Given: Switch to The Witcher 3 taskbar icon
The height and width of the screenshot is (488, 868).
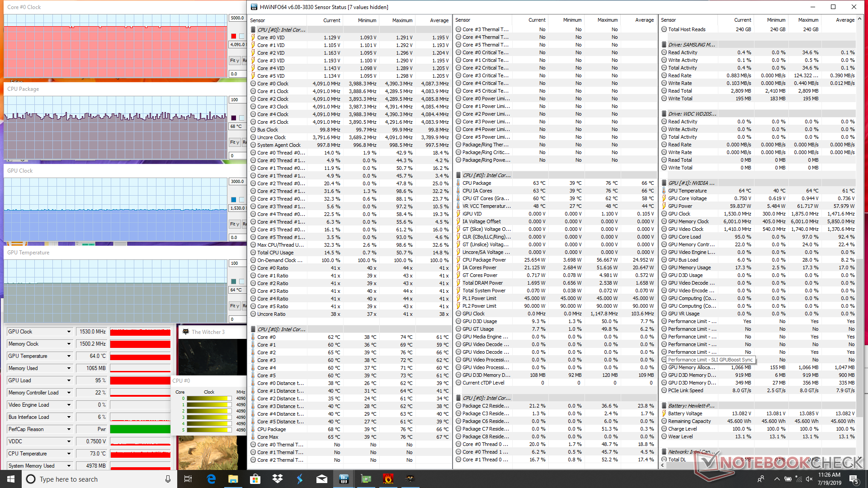Looking at the screenshot, I should click(410, 479).
